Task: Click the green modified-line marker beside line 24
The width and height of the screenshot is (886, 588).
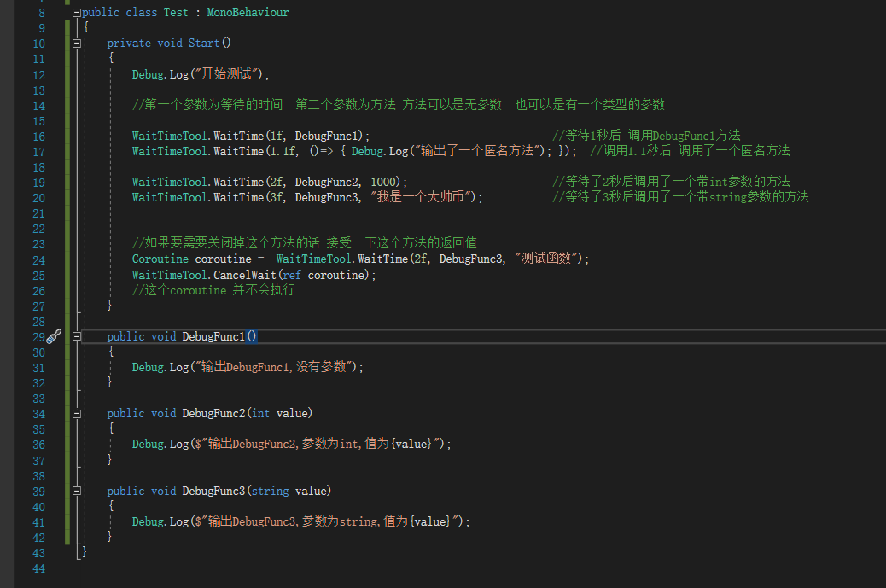Action: [x=67, y=259]
